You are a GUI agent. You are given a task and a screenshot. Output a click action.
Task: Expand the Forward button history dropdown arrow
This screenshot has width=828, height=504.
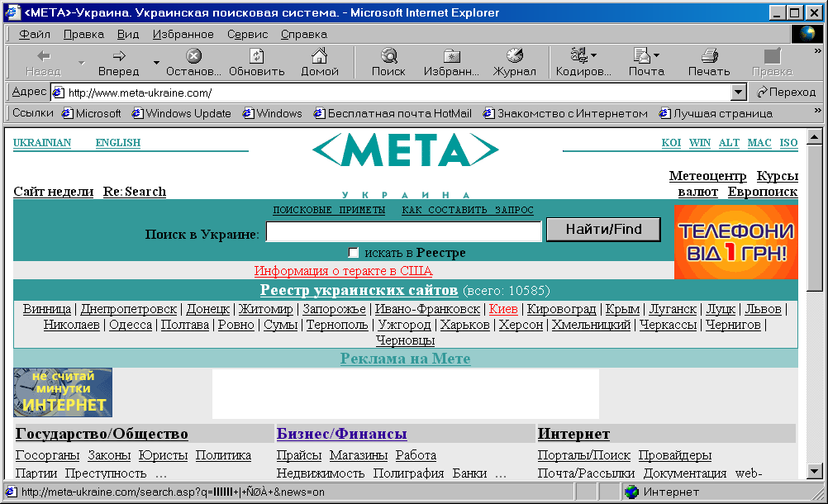point(156,63)
